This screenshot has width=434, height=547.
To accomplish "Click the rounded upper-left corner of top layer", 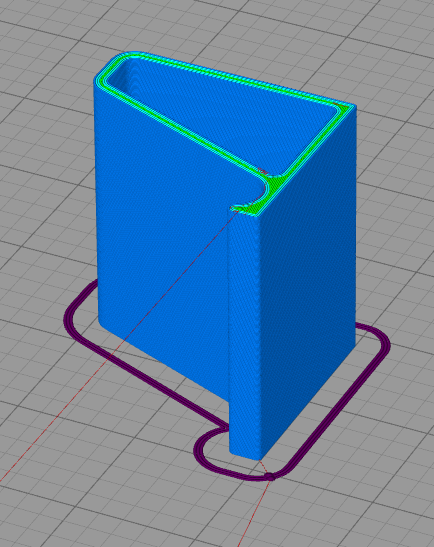I will point(112,65).
